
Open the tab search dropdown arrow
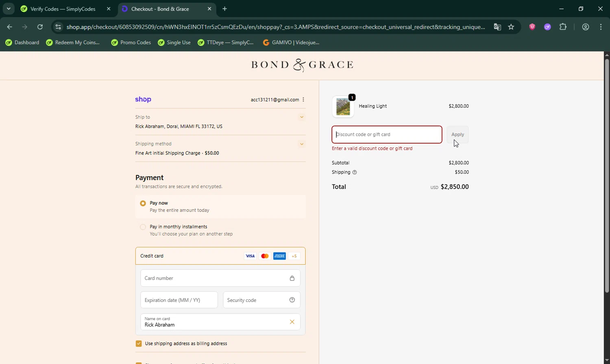coord(9,9)
